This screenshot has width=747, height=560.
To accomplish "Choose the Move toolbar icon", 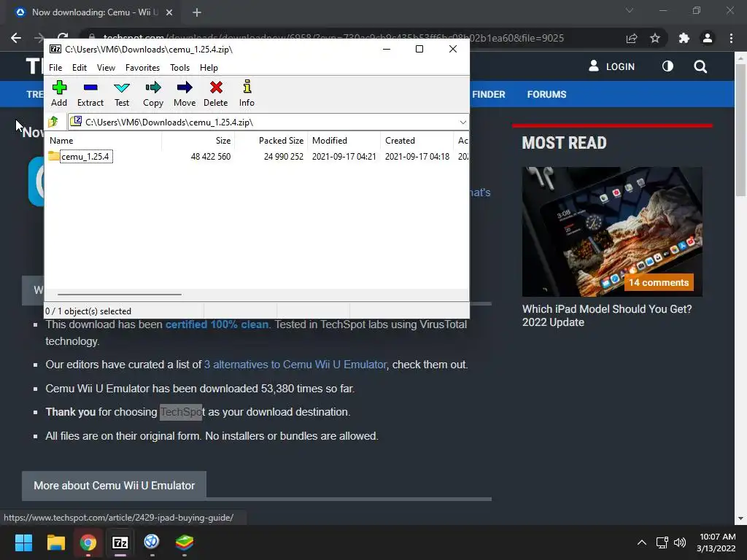I will (x=185, y=94).
